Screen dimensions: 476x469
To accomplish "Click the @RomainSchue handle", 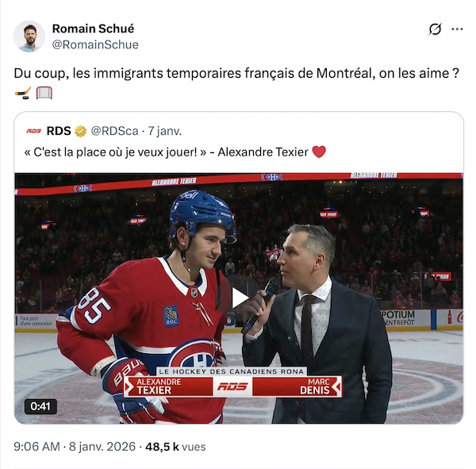I will [95, 45].
